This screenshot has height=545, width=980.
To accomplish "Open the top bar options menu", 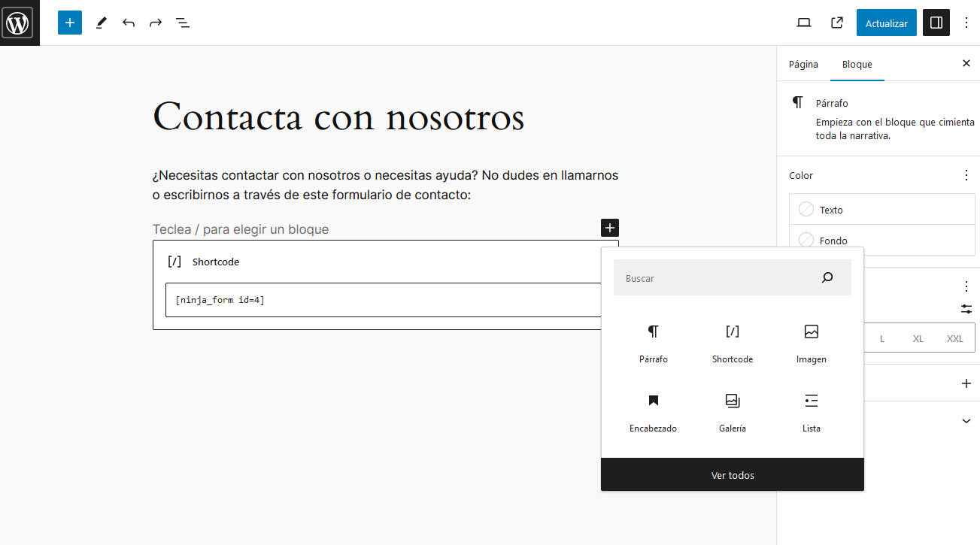I will (967, 23).
